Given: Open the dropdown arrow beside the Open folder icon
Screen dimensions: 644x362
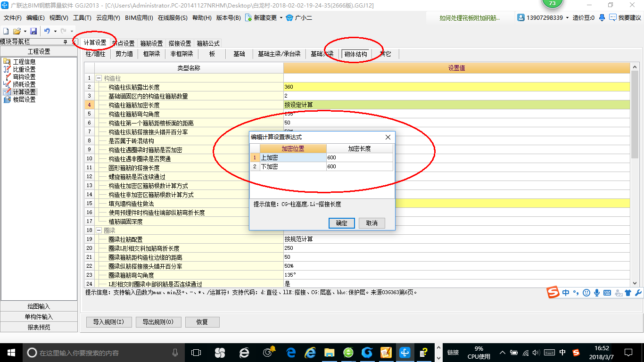Looking at the screenshot, I should pos(25,31).
